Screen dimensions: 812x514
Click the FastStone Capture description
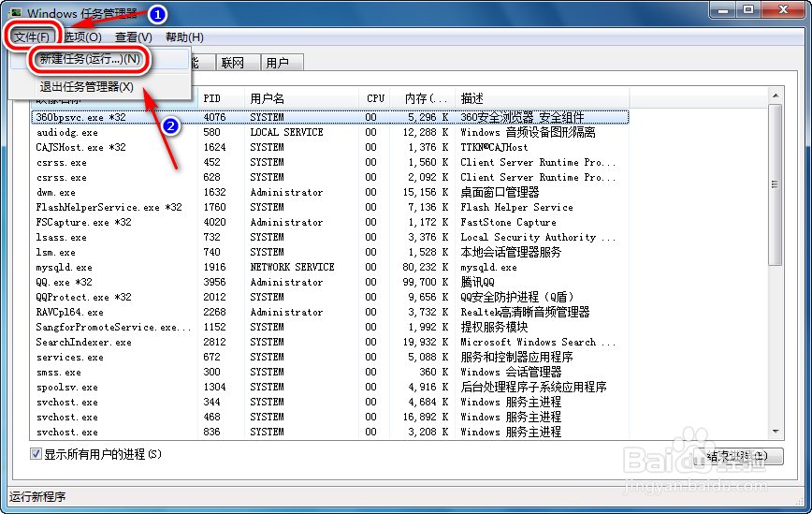[508, 222]
